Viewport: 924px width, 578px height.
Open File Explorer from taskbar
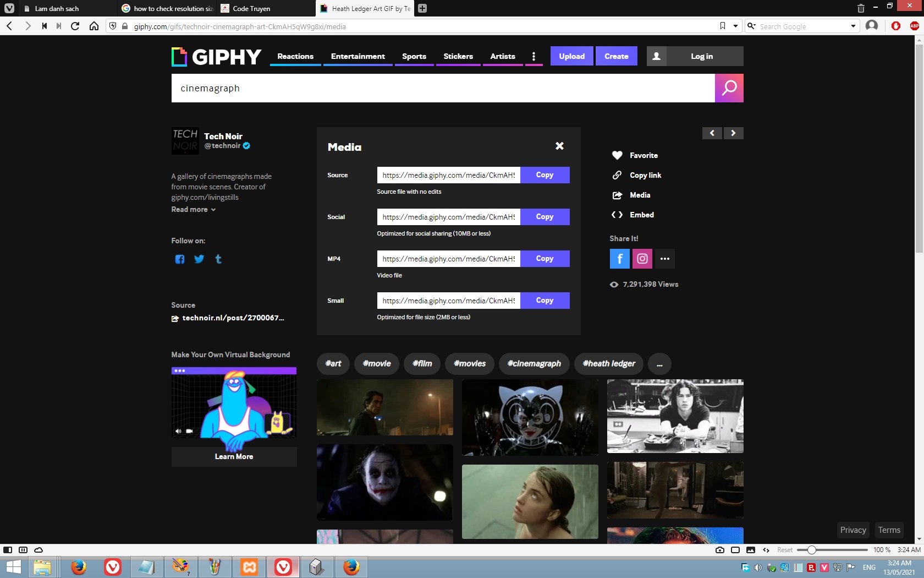point(42,567)
